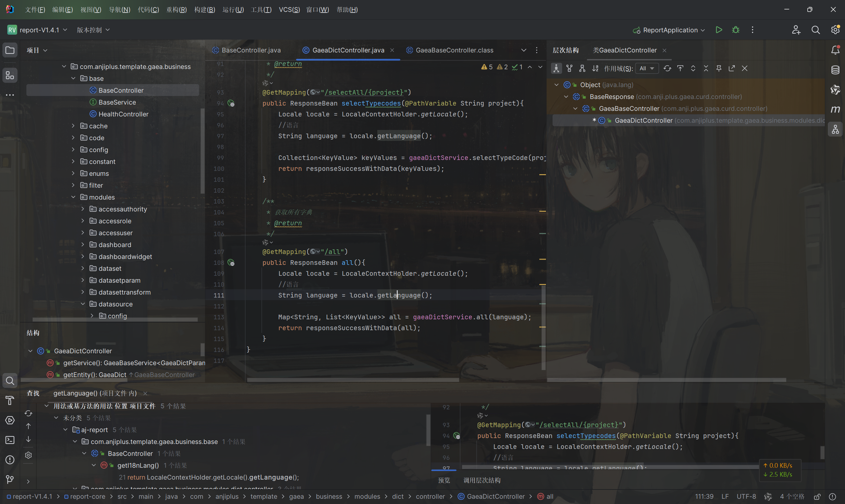The image size is (845, 504).
Task: Switch to BaseController.java tab
Action: [x=247, y=50]
